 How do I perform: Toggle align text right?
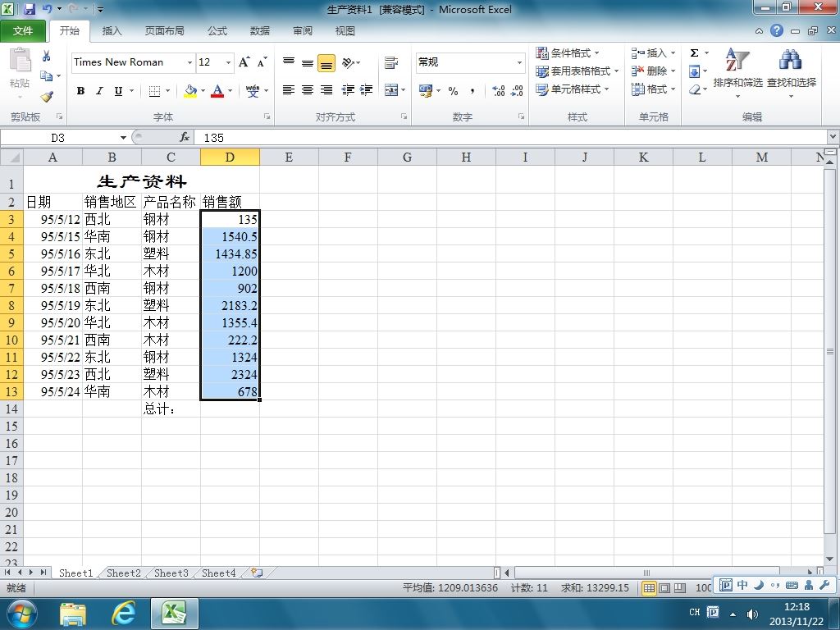pos(326,90)
